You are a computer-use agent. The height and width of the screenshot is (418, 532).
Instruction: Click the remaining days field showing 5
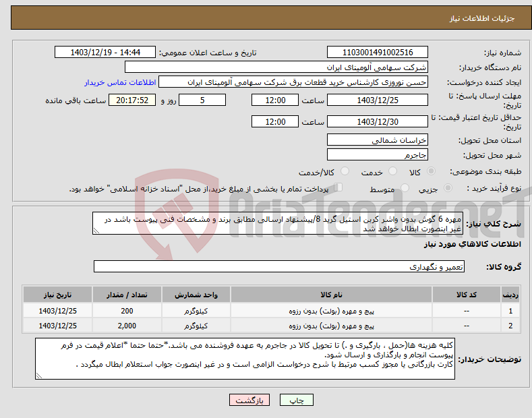pyautogui.click(x=202, y=100)
